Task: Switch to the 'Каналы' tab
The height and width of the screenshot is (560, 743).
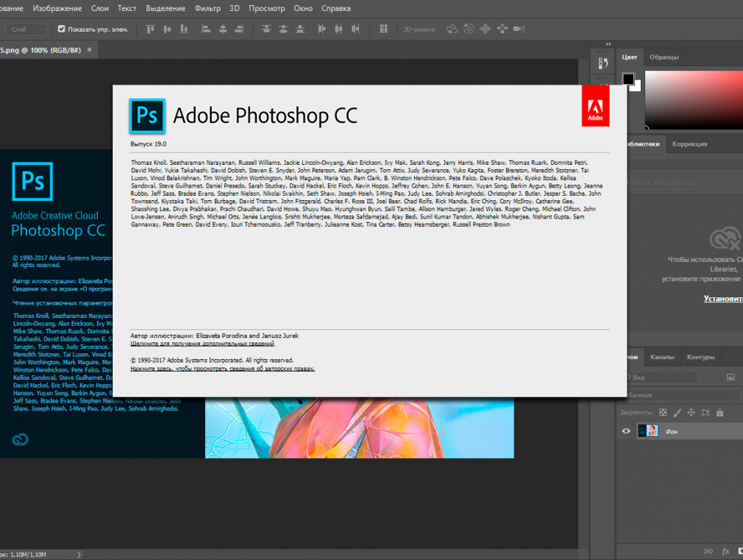Action: [x=662, y=357]
